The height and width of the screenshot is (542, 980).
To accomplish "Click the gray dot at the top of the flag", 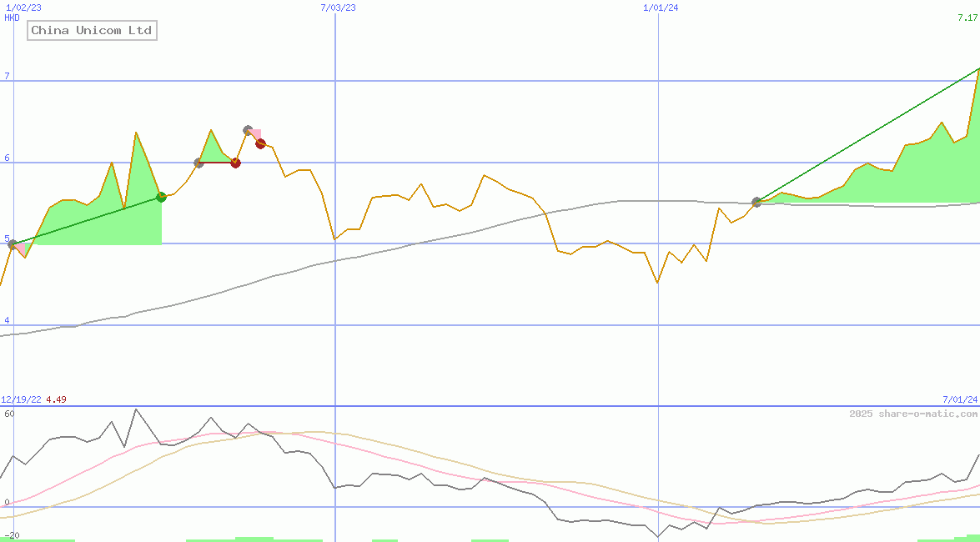I will point(247,129).
